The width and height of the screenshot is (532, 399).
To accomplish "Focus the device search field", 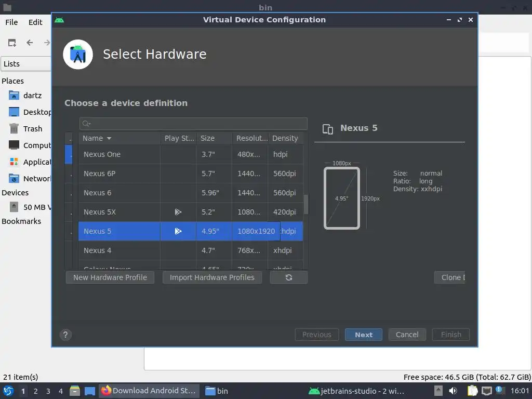I will [x=193, y=124].
